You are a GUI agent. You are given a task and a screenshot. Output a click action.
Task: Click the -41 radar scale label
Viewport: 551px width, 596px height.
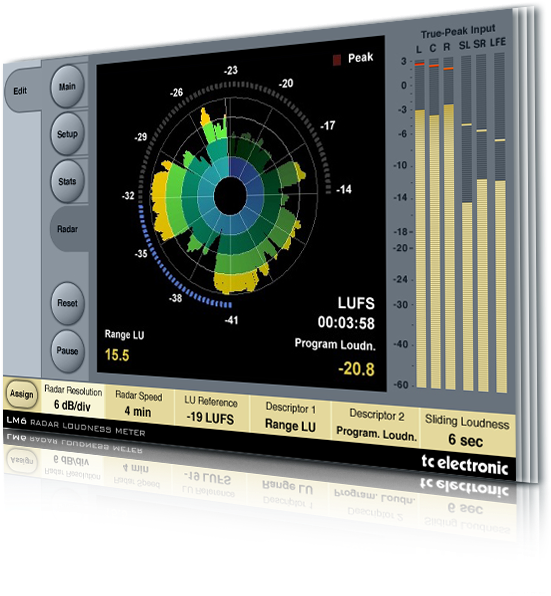(x=231, y=320)
